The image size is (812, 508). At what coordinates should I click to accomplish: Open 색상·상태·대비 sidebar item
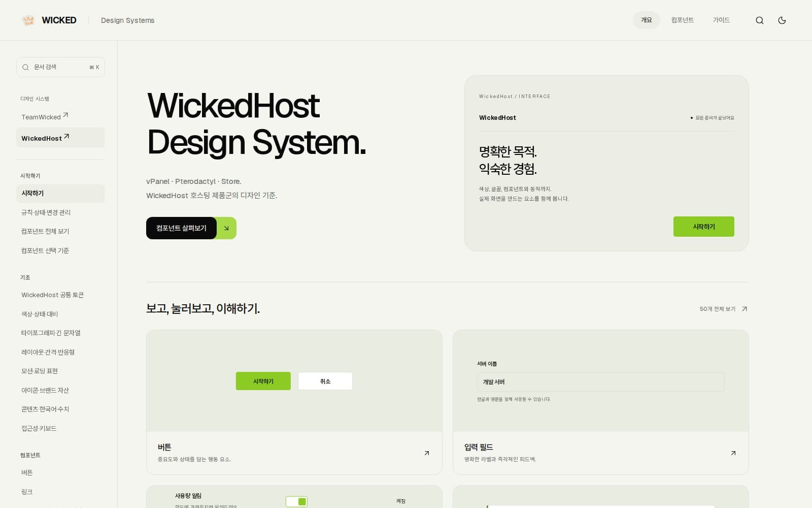tap(60, 314)
